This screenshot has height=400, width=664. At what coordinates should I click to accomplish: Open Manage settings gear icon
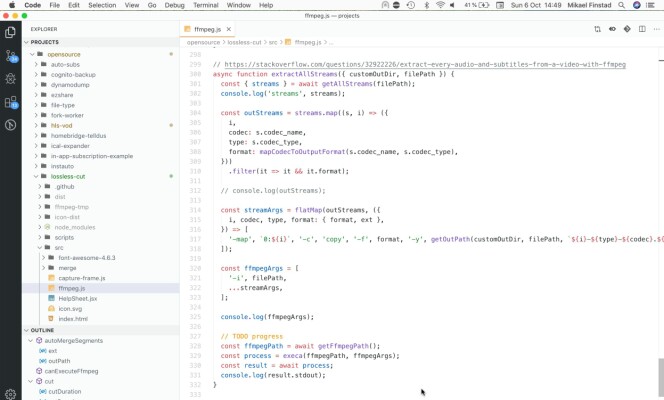(x=10, y=394)
